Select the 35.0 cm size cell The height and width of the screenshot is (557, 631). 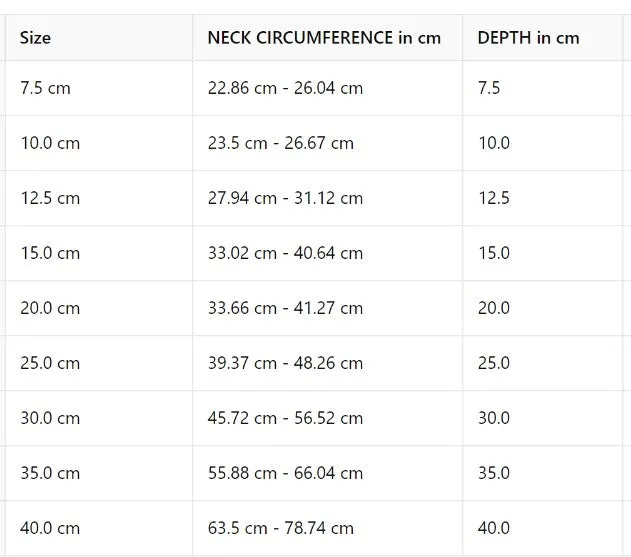click(99, 473)
